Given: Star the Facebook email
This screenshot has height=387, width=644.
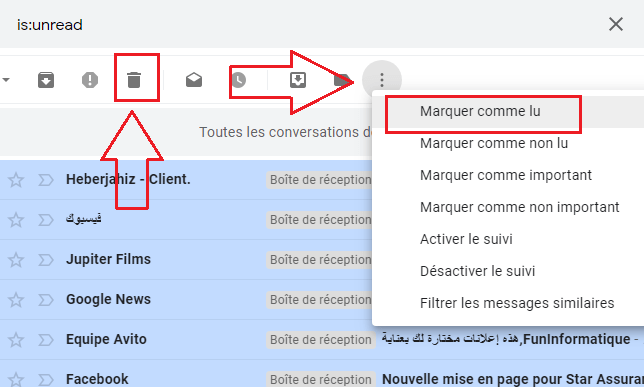Looking at the screenshot, I should point(16,380).
